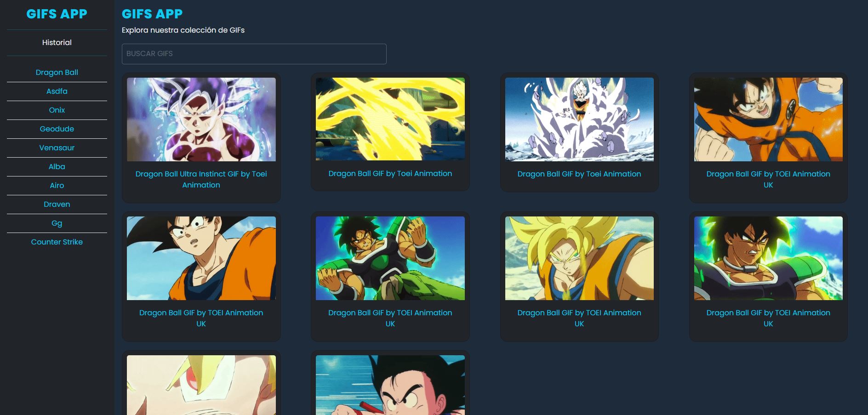Screen dimensions: 868x415
Task: Click the GIFS APP heading in main area
Action: click(152, 13)
